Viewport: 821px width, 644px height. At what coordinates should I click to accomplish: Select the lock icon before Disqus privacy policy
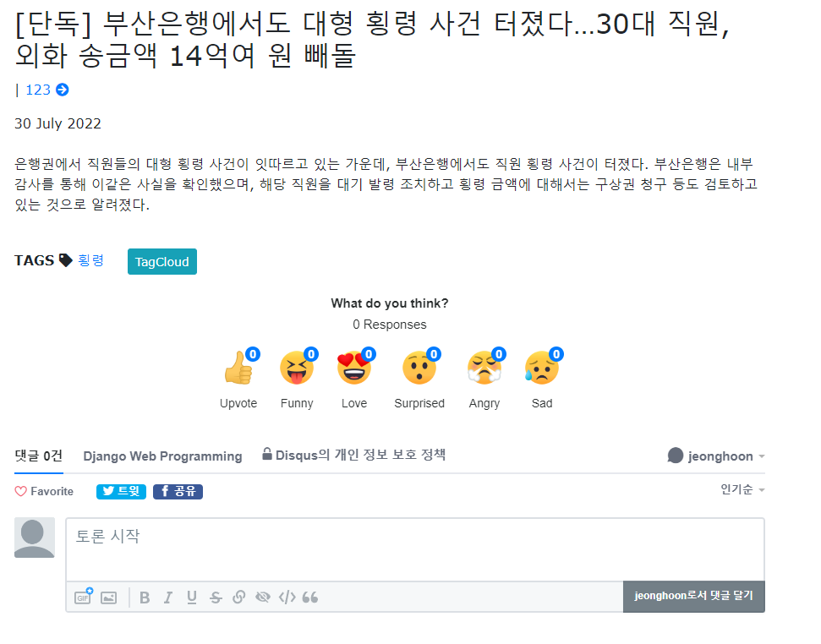coord(267,454)
